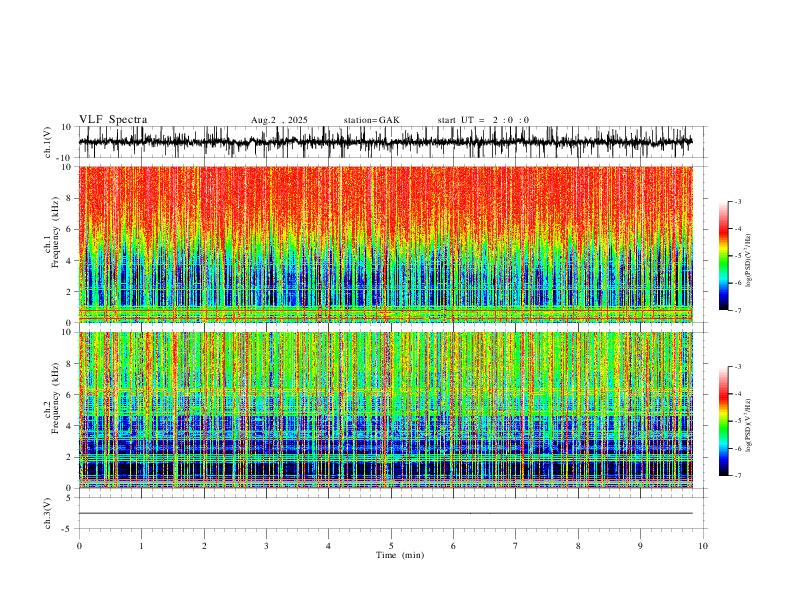792x612 pixels.
Task: Click the '6' kHz tick on ch.2 spectrogram
Action: click(x=70, y=395)
